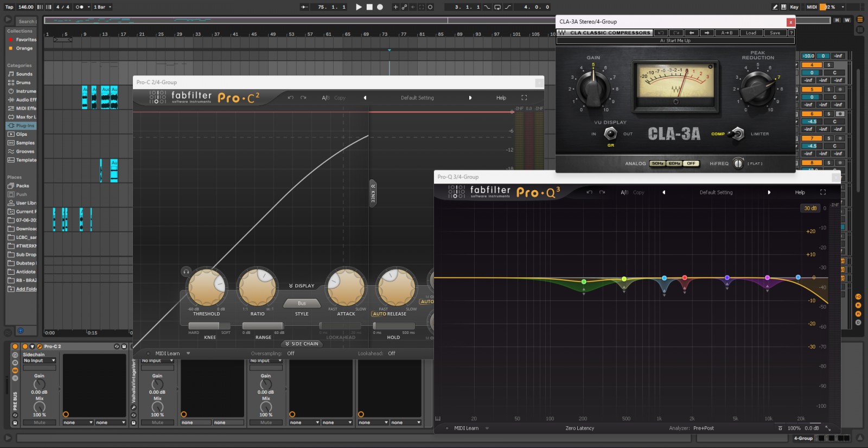Adjust Pro-C 2 Knee slider
This screenshot has width=868, height=448.
(x=210, y=326)
